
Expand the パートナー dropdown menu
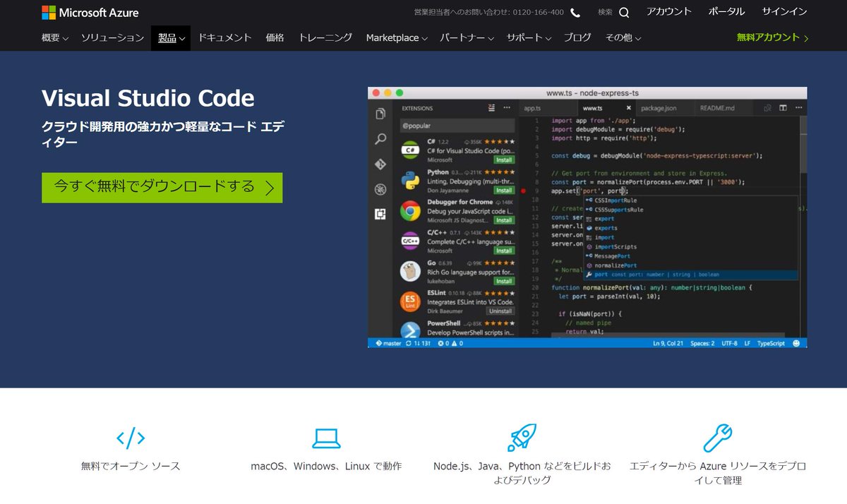pos(466,38)
